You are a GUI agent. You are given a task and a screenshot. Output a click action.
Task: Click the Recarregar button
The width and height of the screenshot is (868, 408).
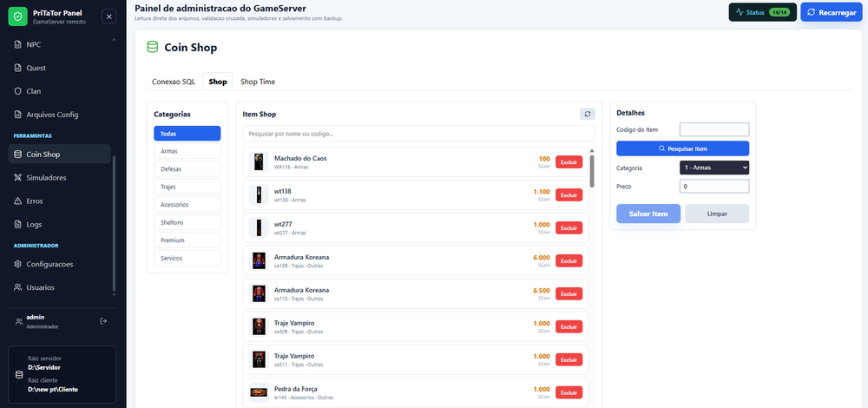tap(832, 12)
